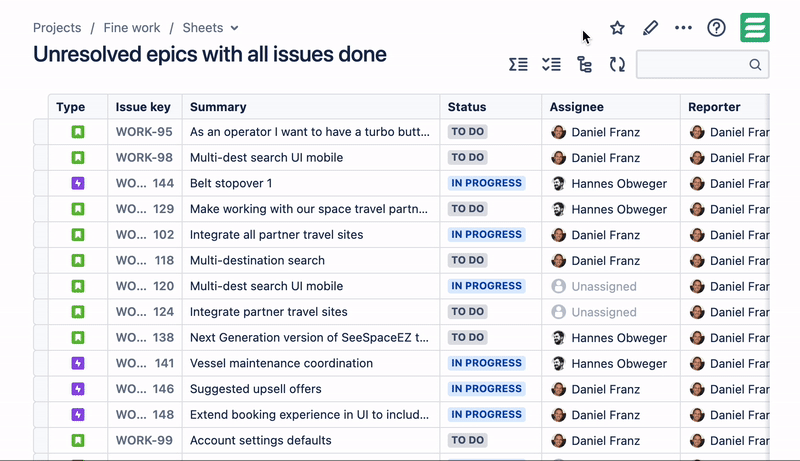Open issue WORK-98

click(x=144, y=157)
